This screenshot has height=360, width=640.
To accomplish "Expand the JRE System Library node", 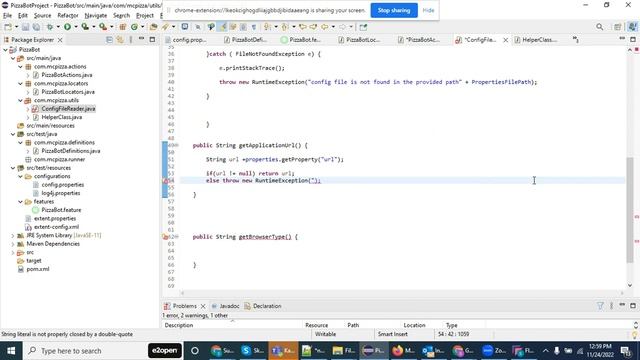I will (13, 236).
